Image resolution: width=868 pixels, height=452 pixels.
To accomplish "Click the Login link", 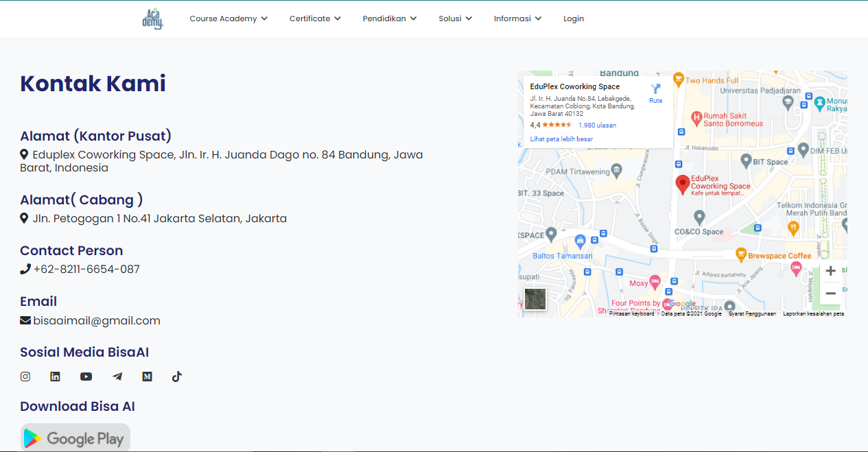I will pos(574,19).
